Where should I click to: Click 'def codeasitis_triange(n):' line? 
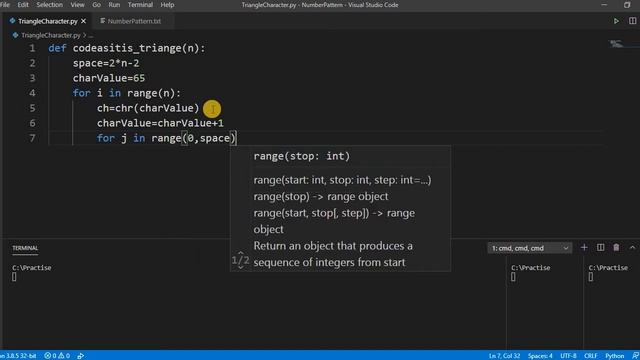[x=127, y=48]
